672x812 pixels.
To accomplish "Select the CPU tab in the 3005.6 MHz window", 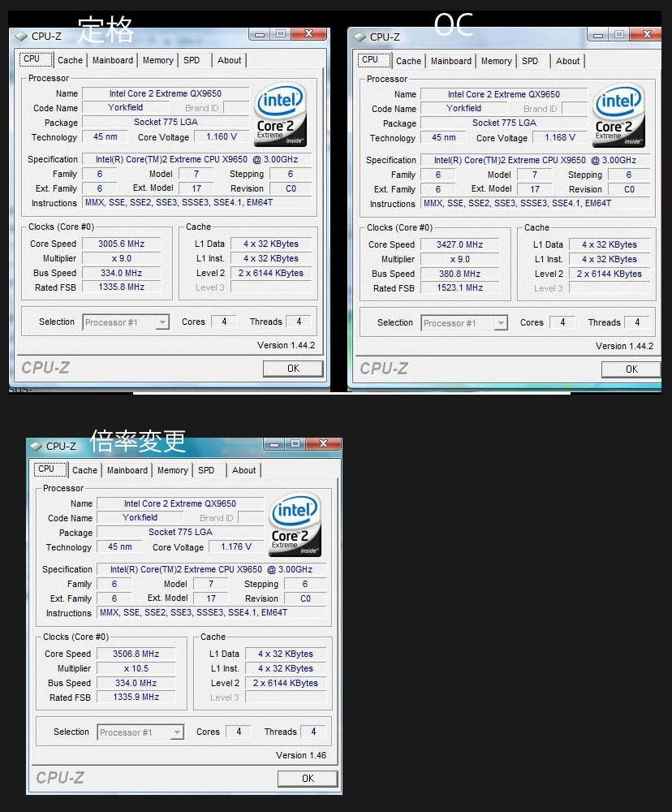I will (36, 59).
